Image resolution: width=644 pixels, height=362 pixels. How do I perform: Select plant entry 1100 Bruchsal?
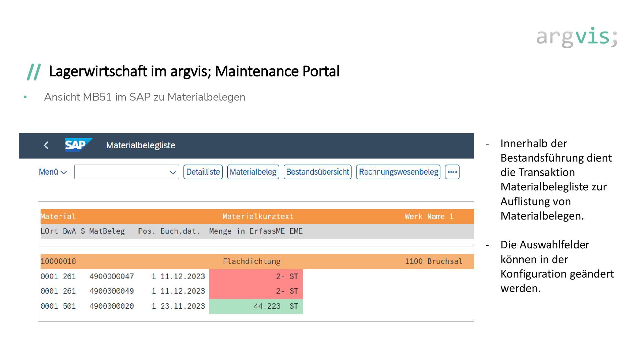point(433,261)
